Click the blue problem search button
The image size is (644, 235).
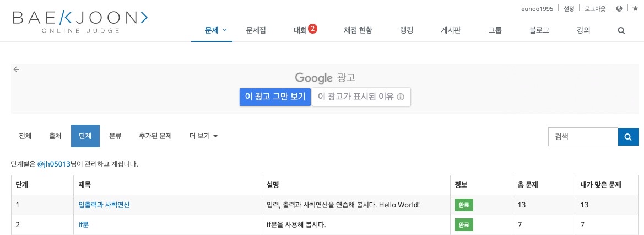(x=628, y=137)
